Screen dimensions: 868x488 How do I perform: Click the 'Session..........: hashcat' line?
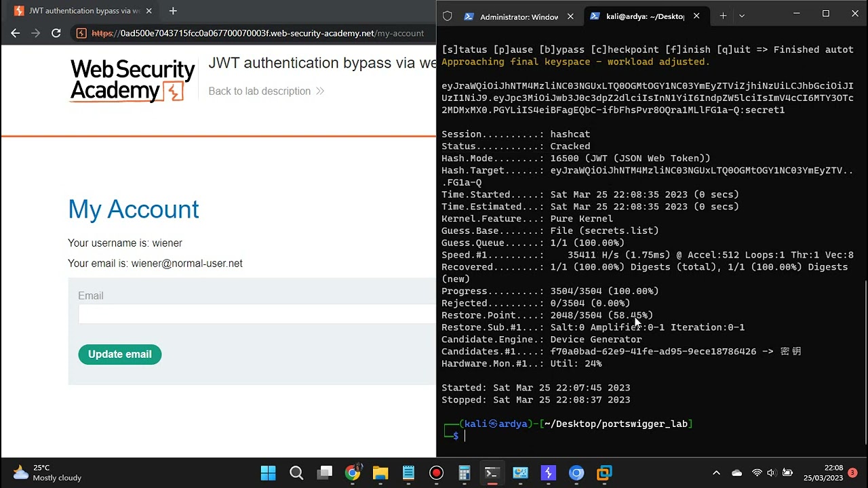pos(516,134)
